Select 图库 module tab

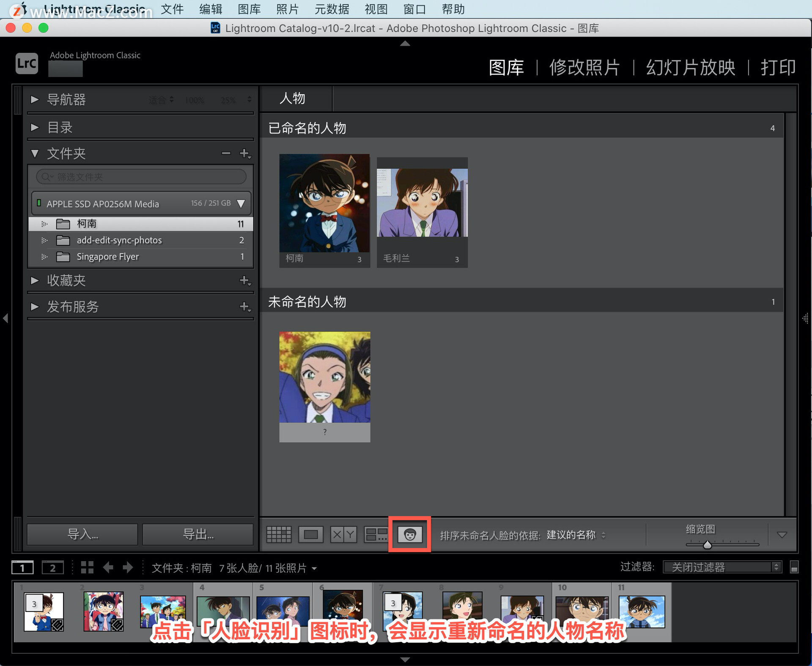[x=506, y=68]
